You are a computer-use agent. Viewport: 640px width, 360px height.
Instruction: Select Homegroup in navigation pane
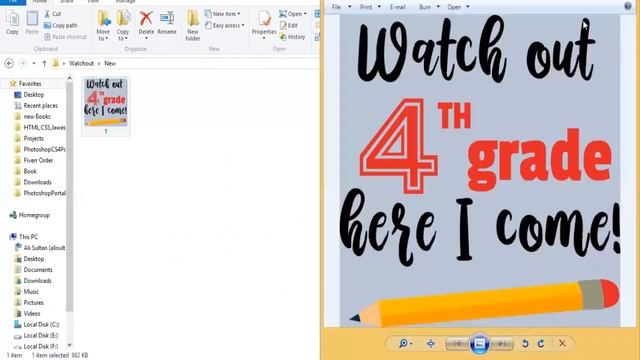coord(34,215)
